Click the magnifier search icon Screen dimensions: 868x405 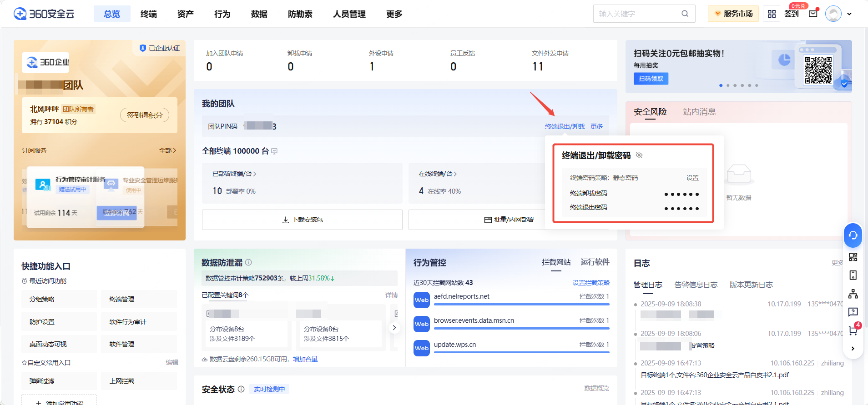click(x=685, y=14)
